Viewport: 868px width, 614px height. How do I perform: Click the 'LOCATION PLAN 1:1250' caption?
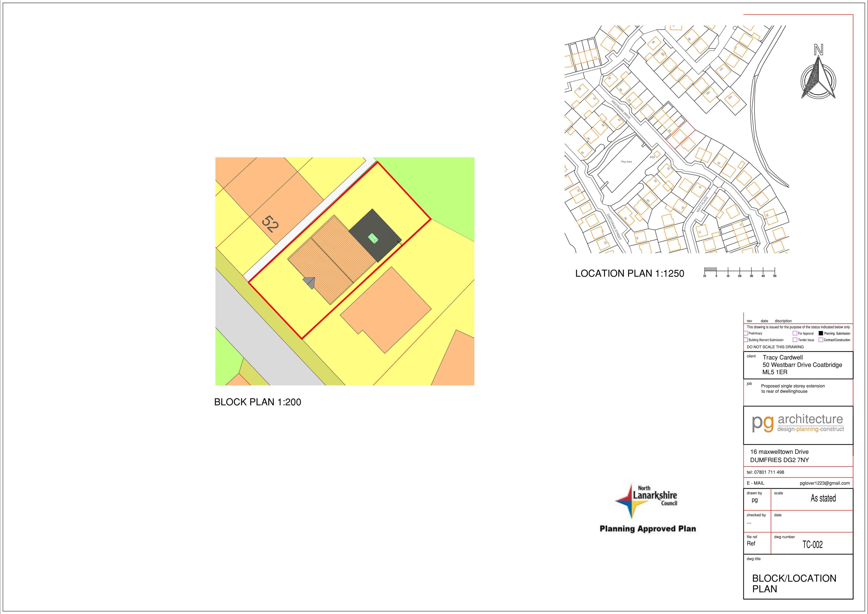point(629,273)
